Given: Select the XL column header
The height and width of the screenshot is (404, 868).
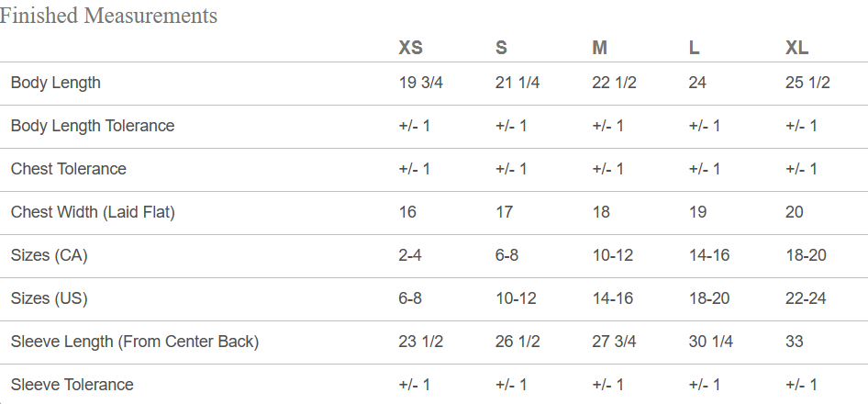Looking at the screenshot, I should click(797, 48).
